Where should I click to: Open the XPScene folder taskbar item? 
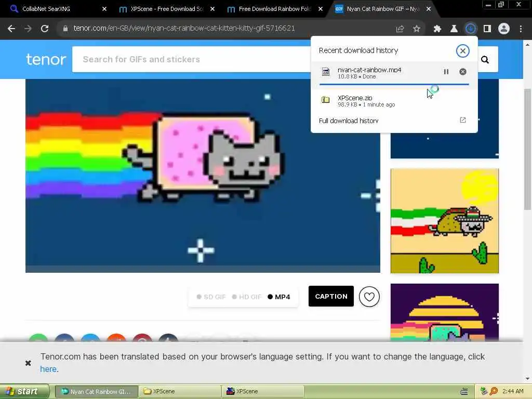pos(180,392)
